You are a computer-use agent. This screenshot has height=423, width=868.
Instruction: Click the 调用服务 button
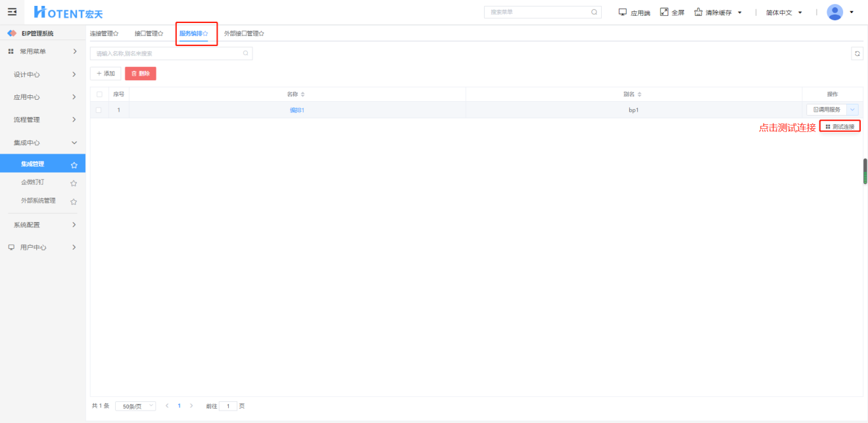pyautogui.click(x=827, y=110)
